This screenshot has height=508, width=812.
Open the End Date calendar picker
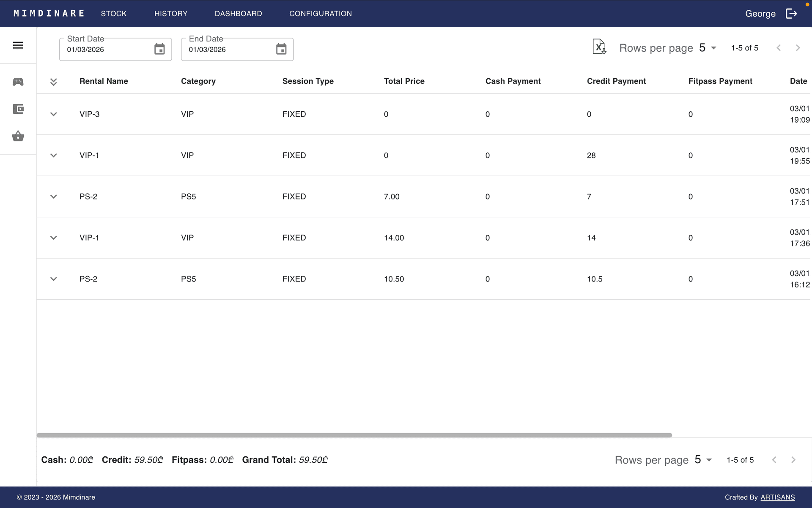[281, 49]
